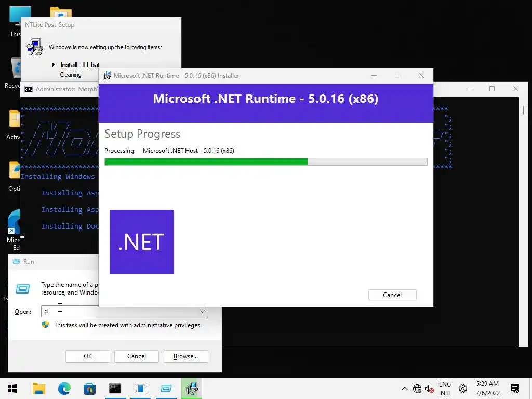Click the Run program icon in dialog

pyautogui.click(x=23, y=289)
